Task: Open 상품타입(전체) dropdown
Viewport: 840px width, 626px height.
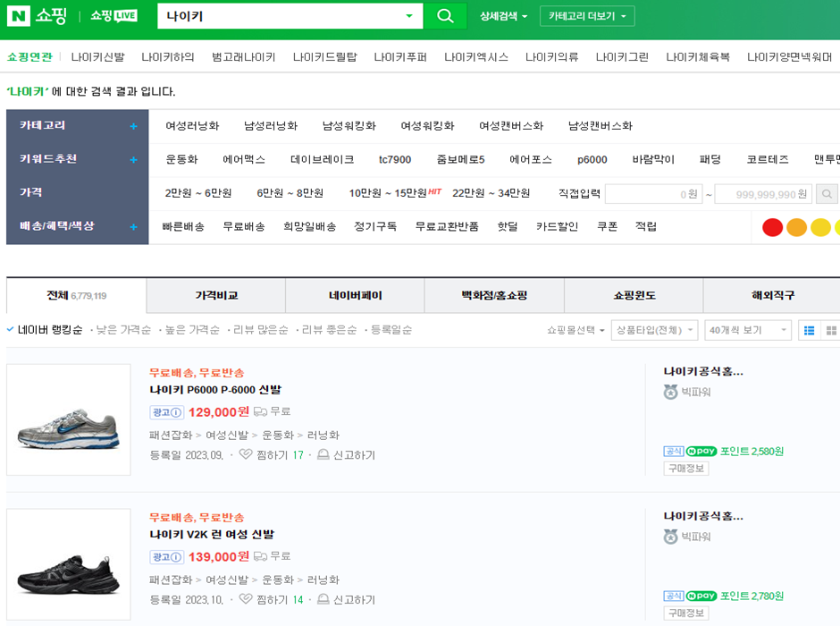Action: [654, 330]
